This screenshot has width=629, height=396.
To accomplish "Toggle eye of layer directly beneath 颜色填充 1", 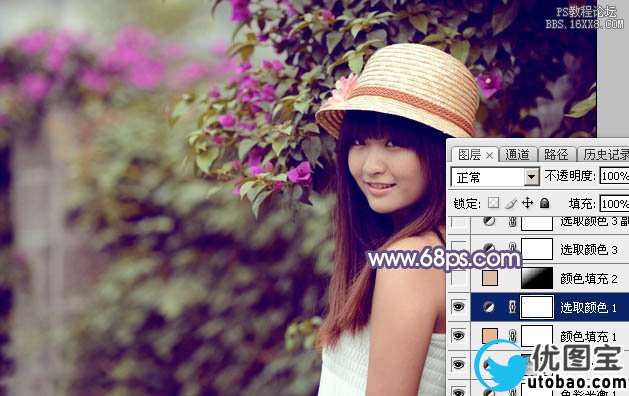I will [x=459, y=364].
